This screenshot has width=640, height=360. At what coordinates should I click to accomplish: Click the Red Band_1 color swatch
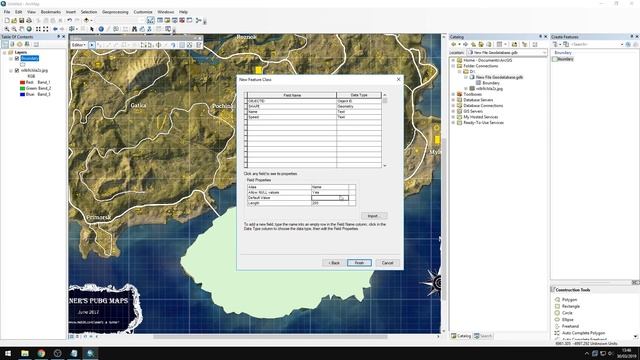coord(22,82)
